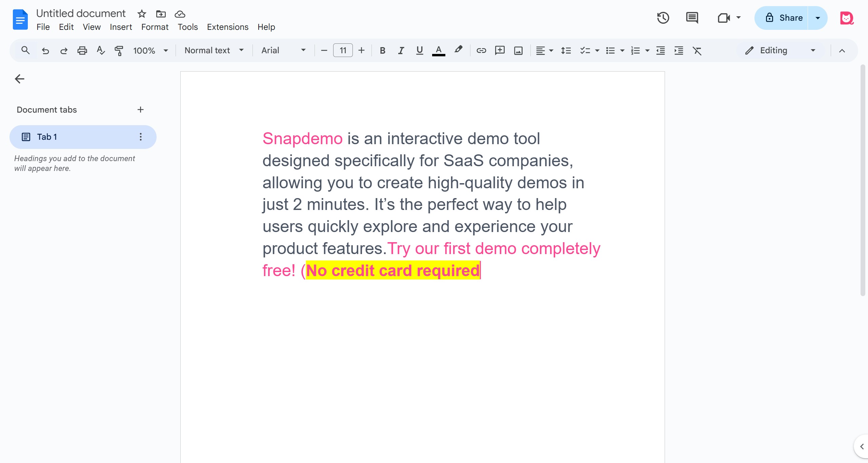Print the document
Viewport: 868px width, 463px height.
tap(82, 51)
